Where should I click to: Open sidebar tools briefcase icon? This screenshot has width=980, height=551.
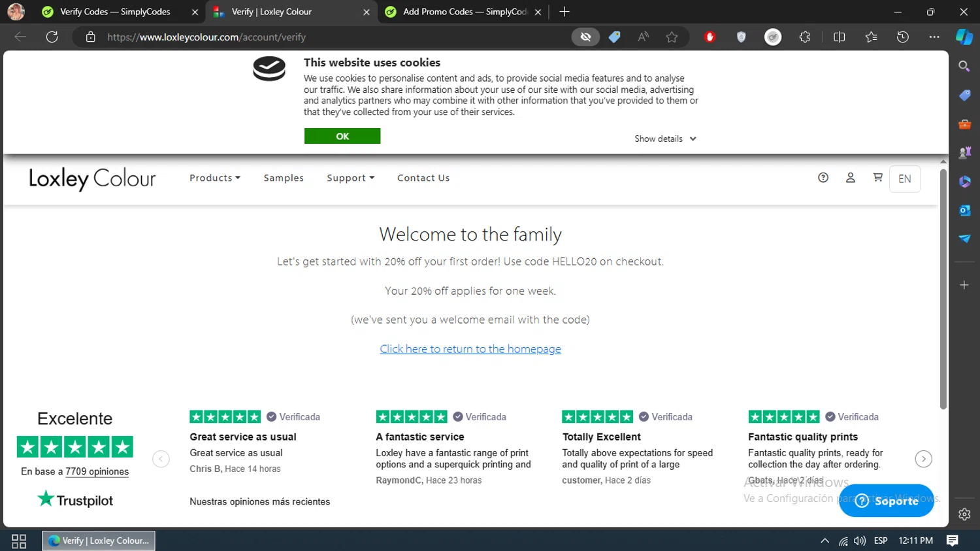tap(964, 124)
